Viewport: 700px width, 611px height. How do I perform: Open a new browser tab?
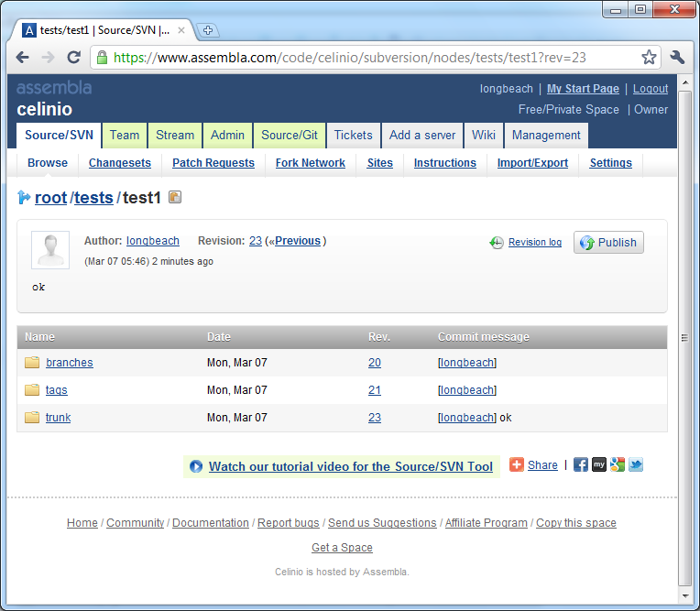(207, 30)
